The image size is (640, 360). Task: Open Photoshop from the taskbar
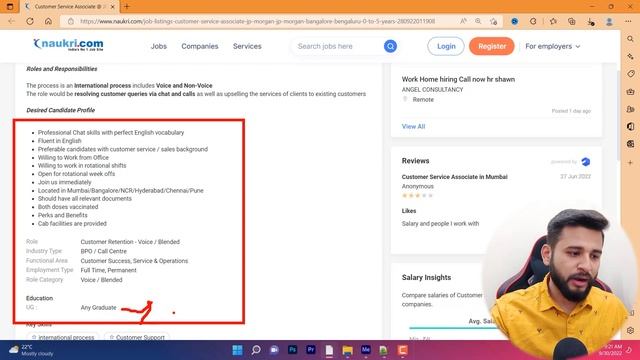click(x=292, y=350)
